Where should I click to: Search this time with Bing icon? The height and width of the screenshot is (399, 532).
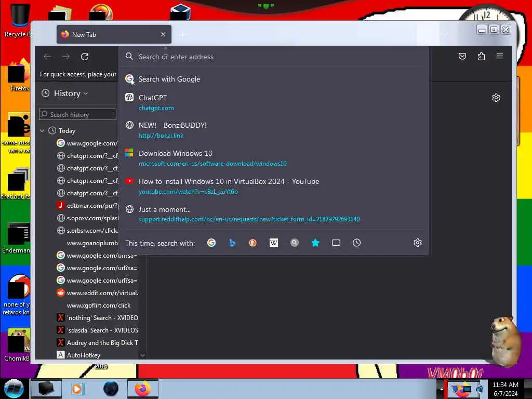[x=232, y=243]
